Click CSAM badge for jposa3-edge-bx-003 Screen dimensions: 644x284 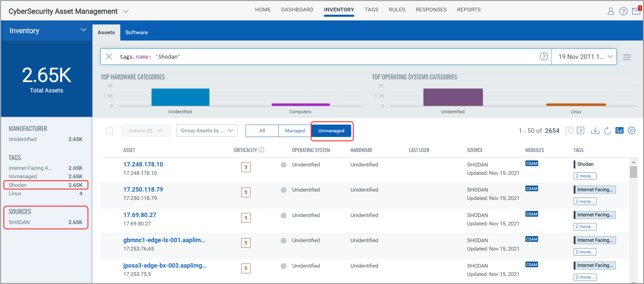[532, 265]
